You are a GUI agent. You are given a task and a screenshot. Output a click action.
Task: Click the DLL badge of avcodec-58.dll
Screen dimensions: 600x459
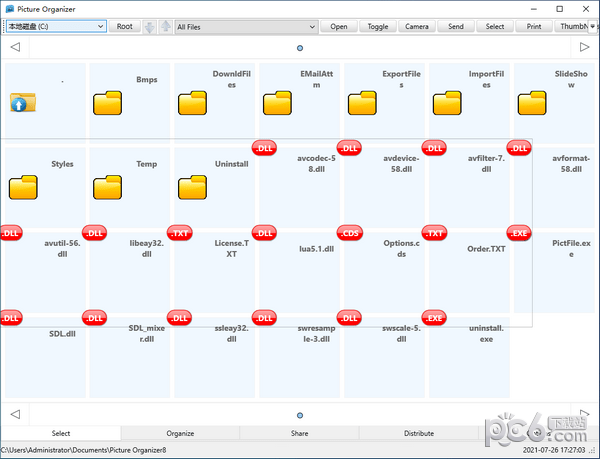point(264,148)
